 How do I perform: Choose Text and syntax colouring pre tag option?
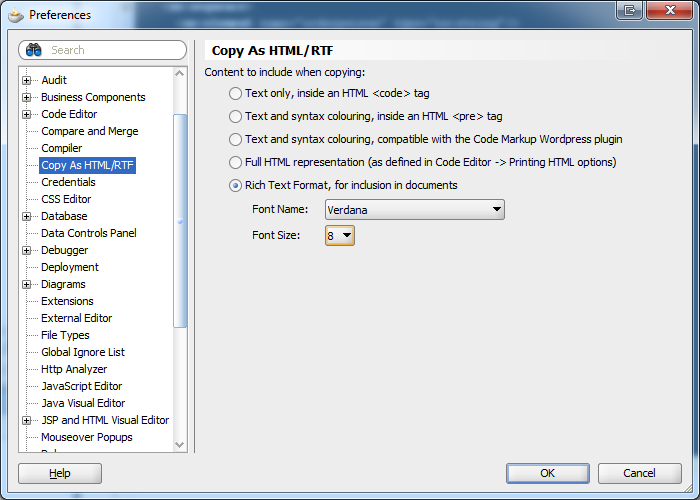(x=235, y=116)
